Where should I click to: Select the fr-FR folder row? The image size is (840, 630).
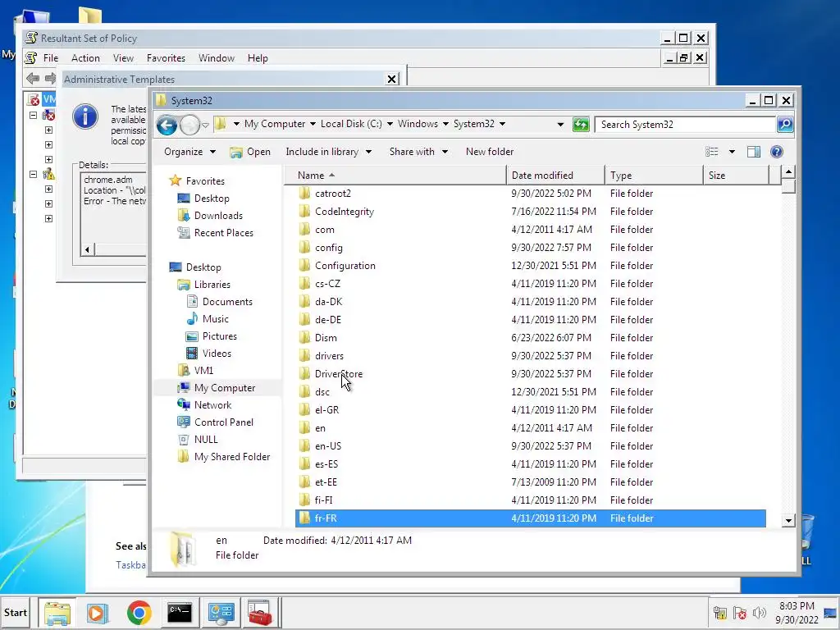coord(531,518)
